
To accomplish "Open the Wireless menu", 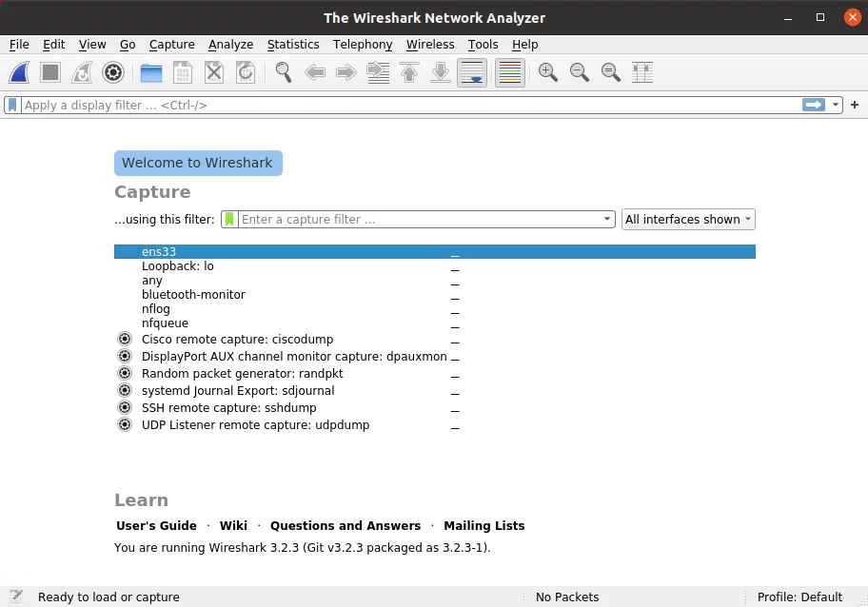I will (x=430, y=45).
